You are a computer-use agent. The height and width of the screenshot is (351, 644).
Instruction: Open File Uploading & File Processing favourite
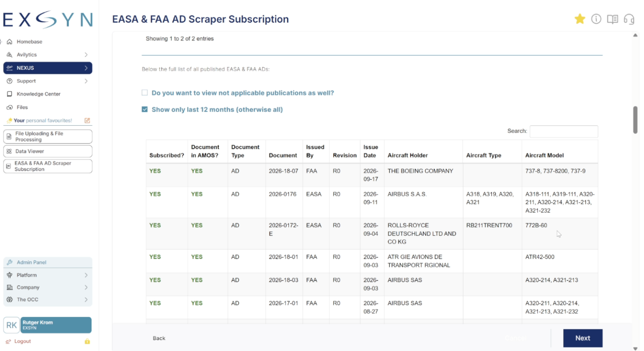point(48,137)
